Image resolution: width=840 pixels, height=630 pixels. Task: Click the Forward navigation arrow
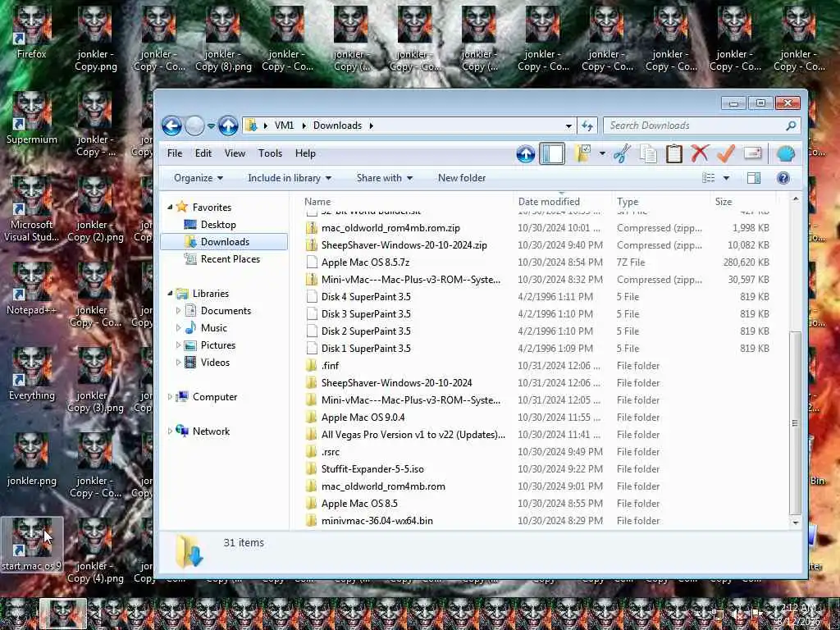(194, 126)
